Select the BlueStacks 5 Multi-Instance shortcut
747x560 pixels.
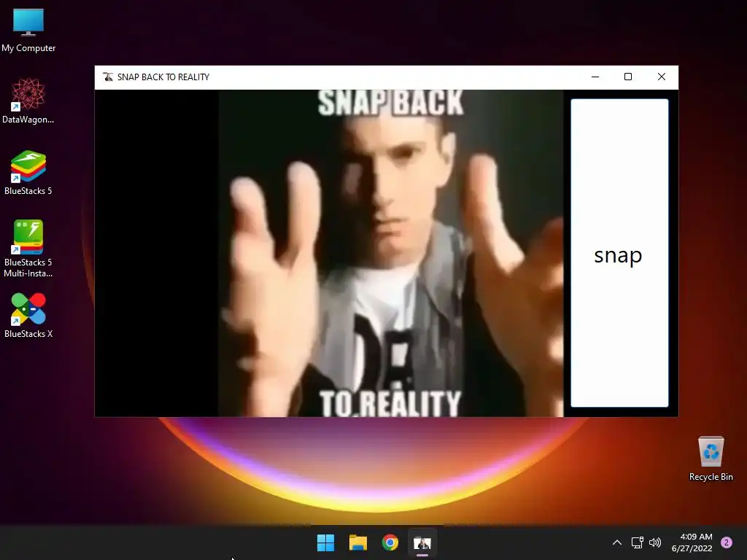28,249
